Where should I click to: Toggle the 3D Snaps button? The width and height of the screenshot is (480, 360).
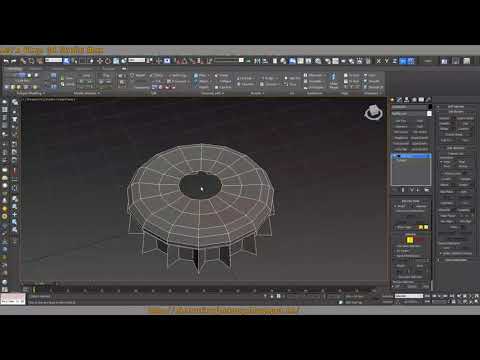(179, 61)
